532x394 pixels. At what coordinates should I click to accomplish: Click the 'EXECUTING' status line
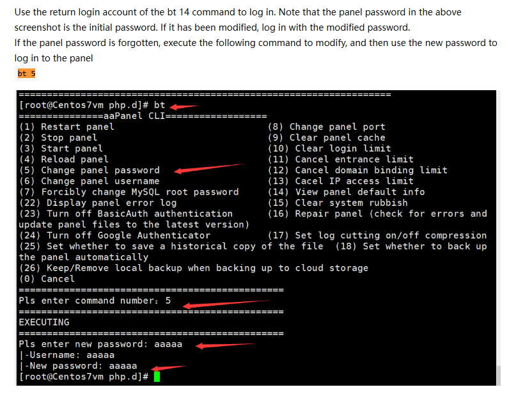click(44, 322)
